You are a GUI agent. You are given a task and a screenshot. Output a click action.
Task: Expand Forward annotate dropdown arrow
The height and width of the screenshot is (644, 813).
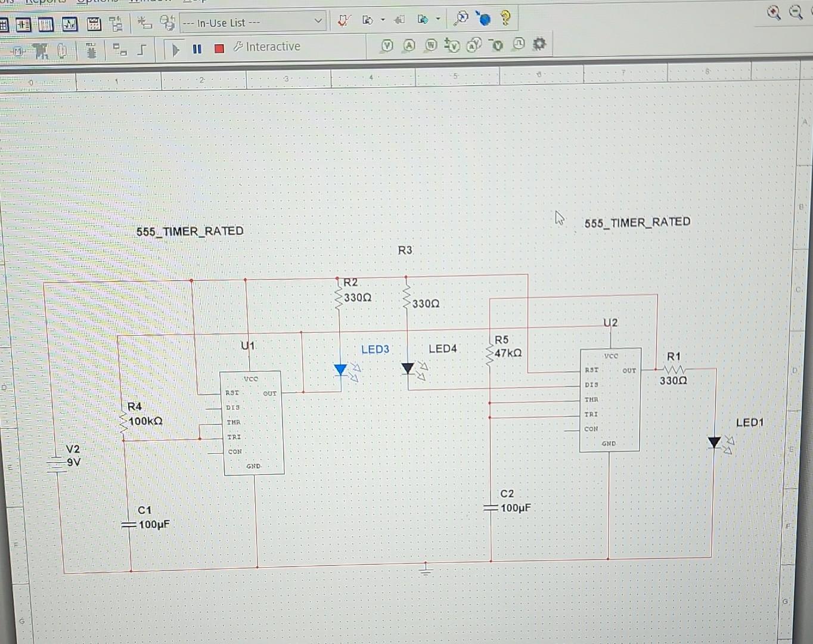pos(438,18)
